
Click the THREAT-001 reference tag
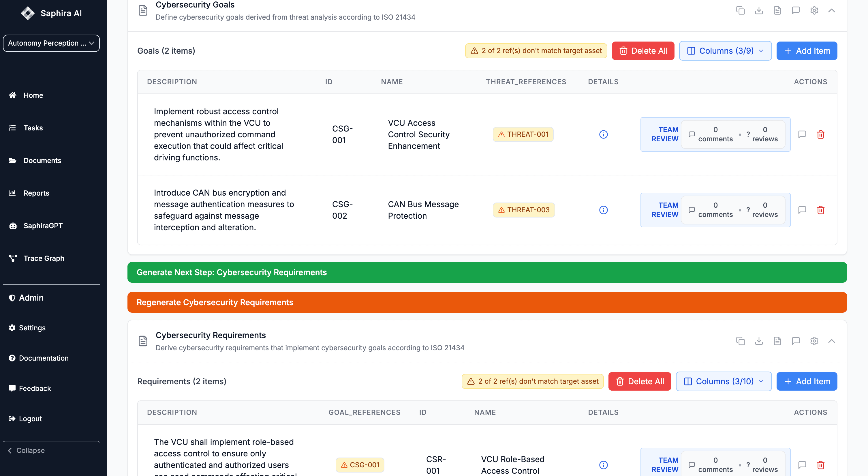click(523, 134)
